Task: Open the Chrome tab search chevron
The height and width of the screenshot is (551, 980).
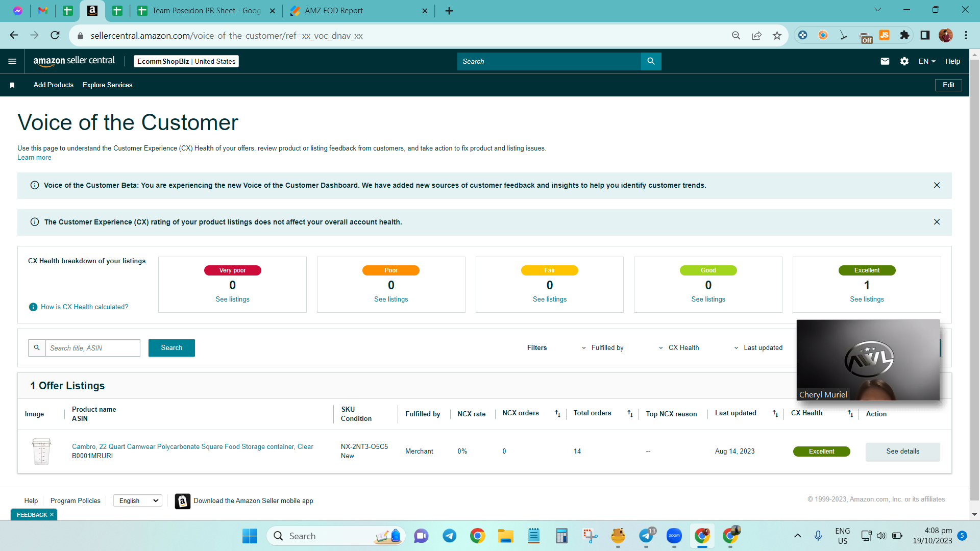Action: click(x=877, y=10)
